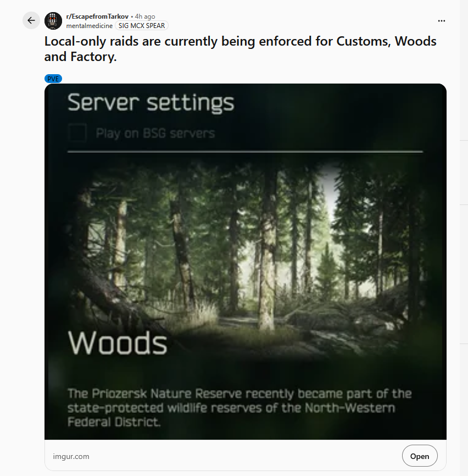Open mentalmedicine's user profile
This screenshot has width=468, height=476.
[x=90, y=26]
